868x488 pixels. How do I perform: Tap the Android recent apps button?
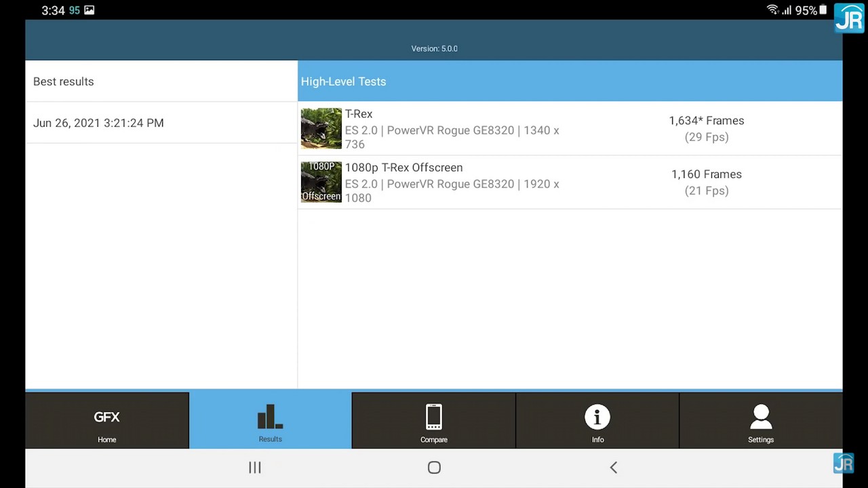pyautogui.click(x=255, y=468)
